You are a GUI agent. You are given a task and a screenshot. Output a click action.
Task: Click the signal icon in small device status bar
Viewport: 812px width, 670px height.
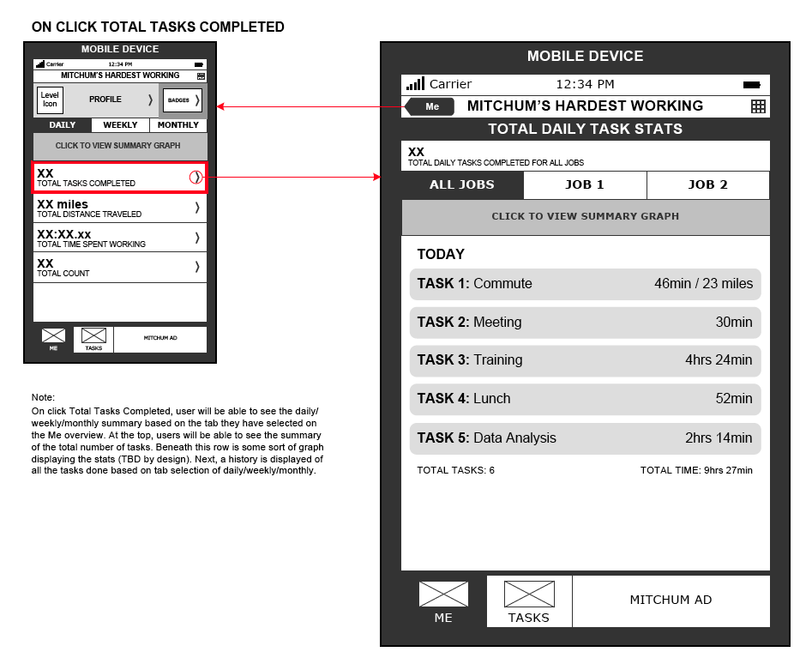tap(40, 64)
